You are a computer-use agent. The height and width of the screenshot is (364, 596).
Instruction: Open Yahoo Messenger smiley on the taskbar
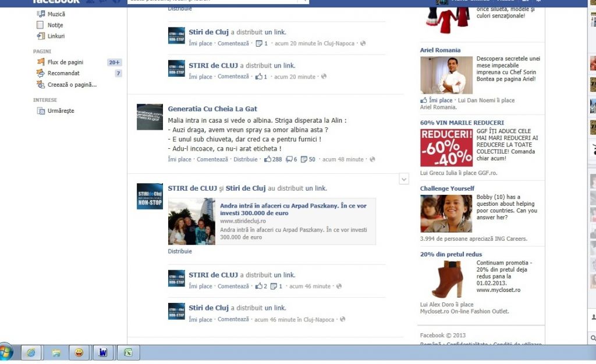[79, 352]
